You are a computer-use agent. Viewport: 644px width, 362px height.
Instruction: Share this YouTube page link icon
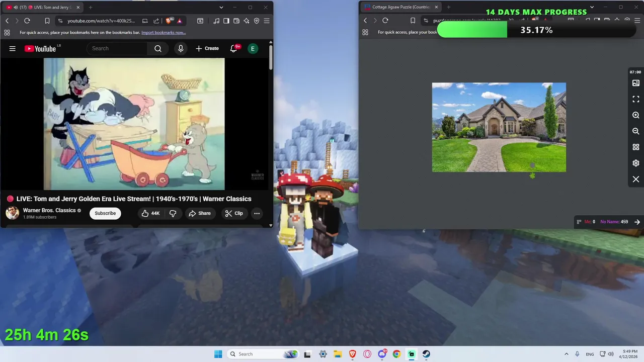(156, 21)
